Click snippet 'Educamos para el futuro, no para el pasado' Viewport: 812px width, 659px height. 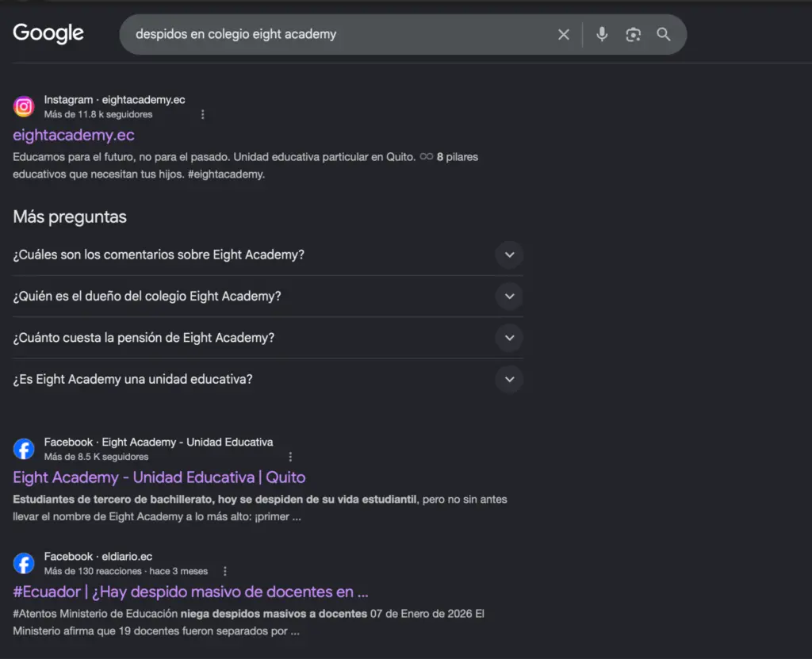pos(246,165)
